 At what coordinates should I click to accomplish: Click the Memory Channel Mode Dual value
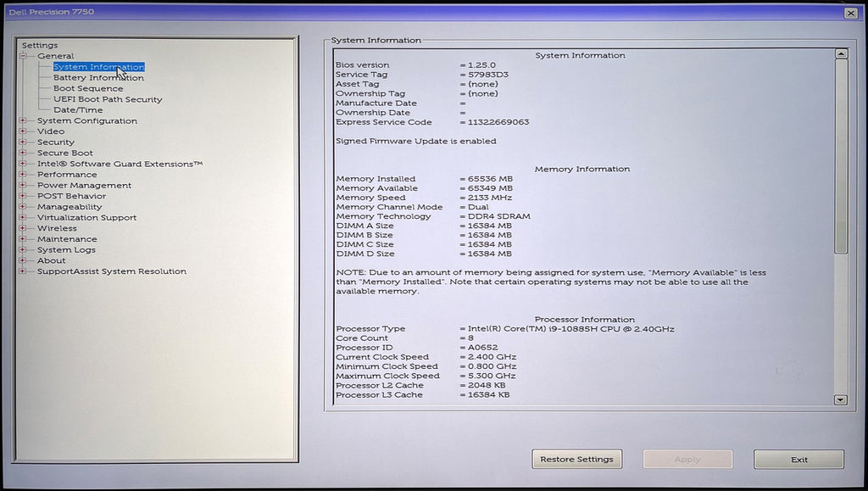click(x=478, y=207)
